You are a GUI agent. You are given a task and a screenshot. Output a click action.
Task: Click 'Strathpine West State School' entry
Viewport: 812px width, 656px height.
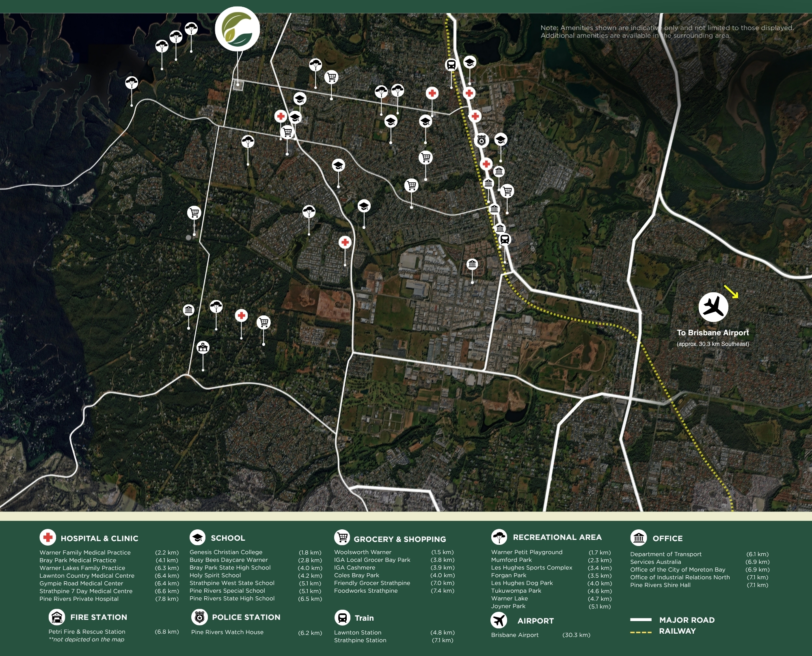[232, 583]
